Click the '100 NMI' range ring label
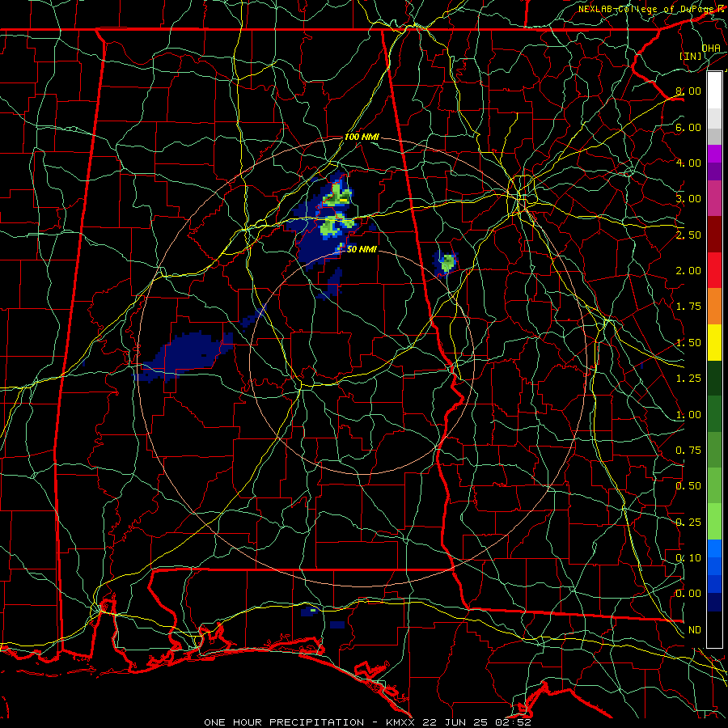728x728 pixels. [x=362, y=137]
